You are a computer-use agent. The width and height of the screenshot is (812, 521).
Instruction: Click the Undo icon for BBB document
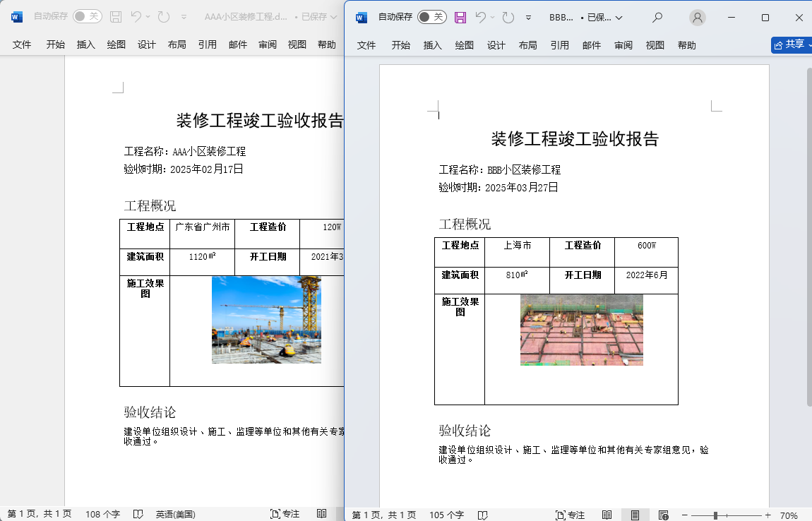pyautogui.click(x=480, y=16)
